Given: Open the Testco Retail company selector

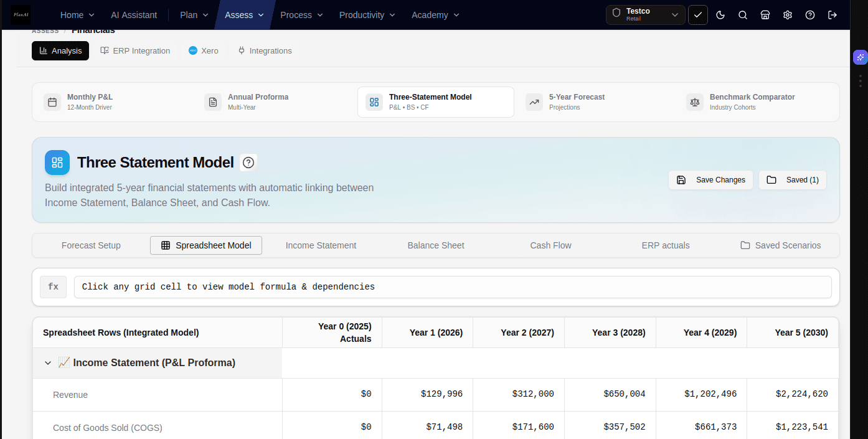Looking at the screenshot, I should [x=645, y=15].
